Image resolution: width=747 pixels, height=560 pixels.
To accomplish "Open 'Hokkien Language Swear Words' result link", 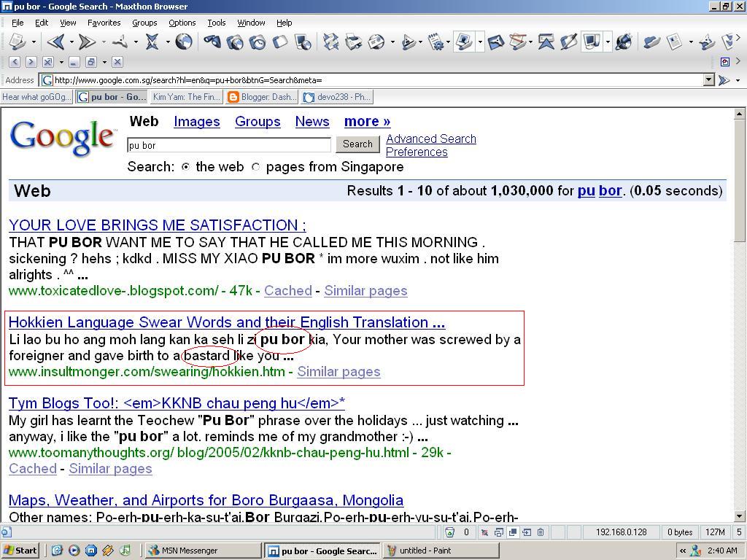I will click(x=227, y=322).
